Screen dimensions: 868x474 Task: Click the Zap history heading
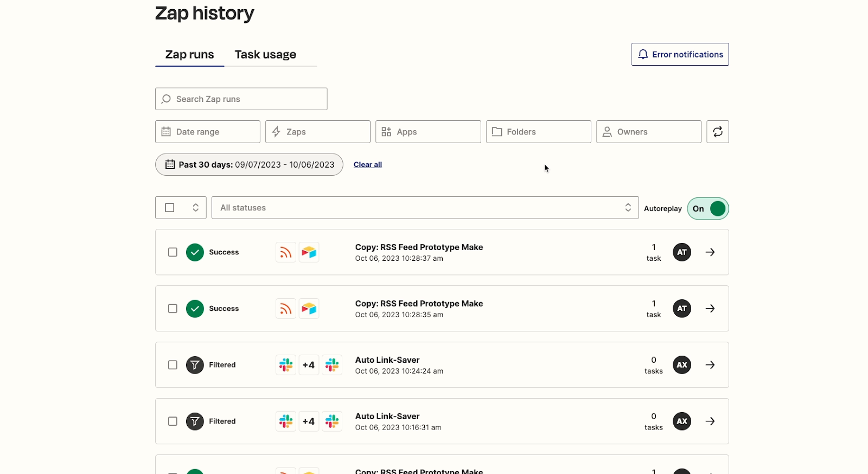pyautogui.click(x=205, y=14)
